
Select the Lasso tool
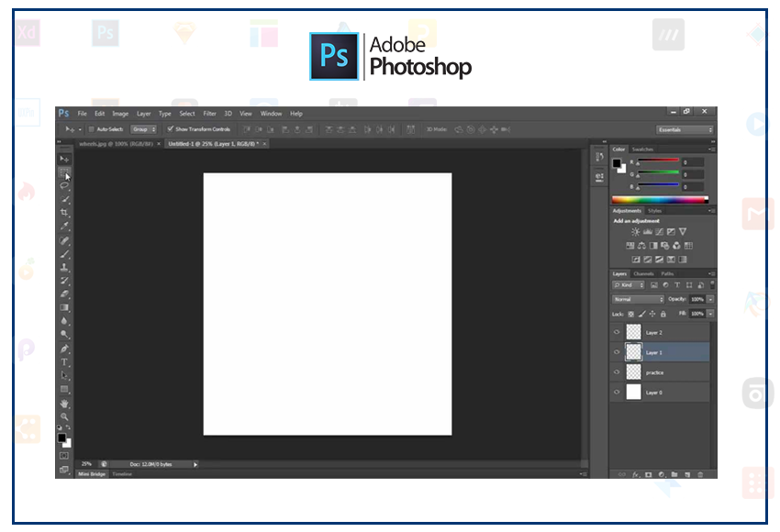pos(64,186)
